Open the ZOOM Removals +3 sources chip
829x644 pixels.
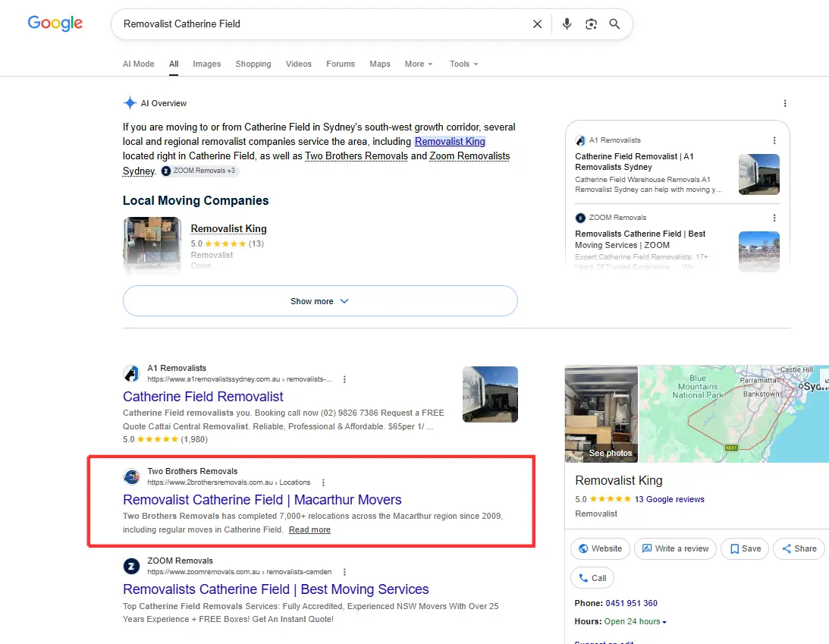click(199, 171)
